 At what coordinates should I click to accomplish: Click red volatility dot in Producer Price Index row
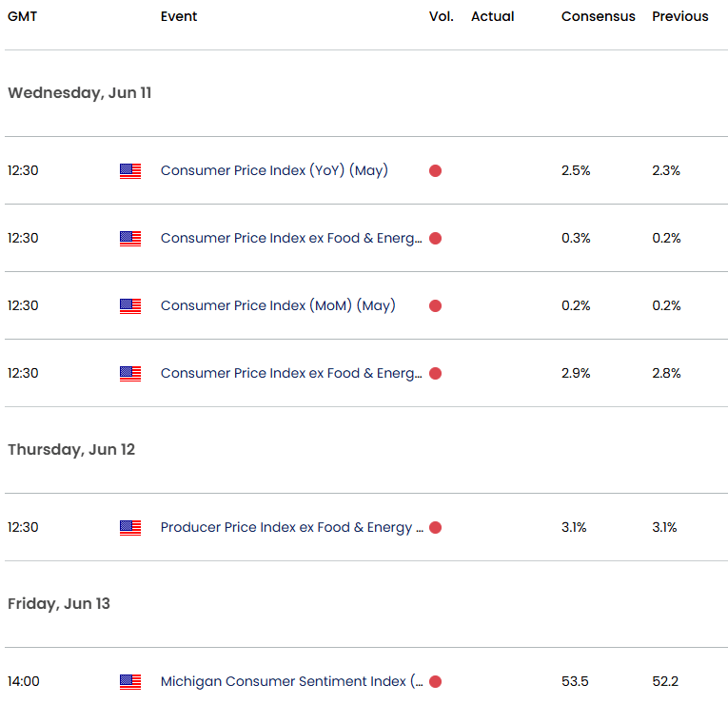pyautogui.click(x=435, y=528)
